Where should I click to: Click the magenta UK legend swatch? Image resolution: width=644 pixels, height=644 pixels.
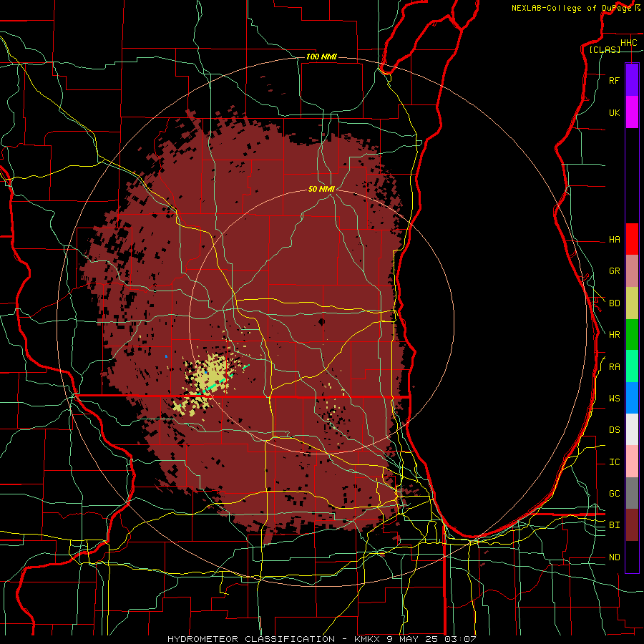tap(632, 112)
